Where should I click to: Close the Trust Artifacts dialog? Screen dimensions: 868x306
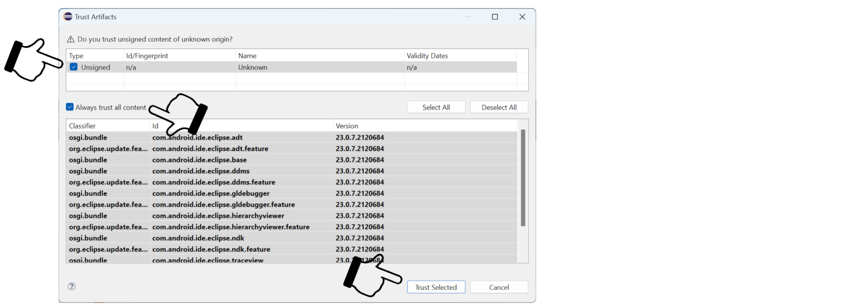[x=522, y=17]
